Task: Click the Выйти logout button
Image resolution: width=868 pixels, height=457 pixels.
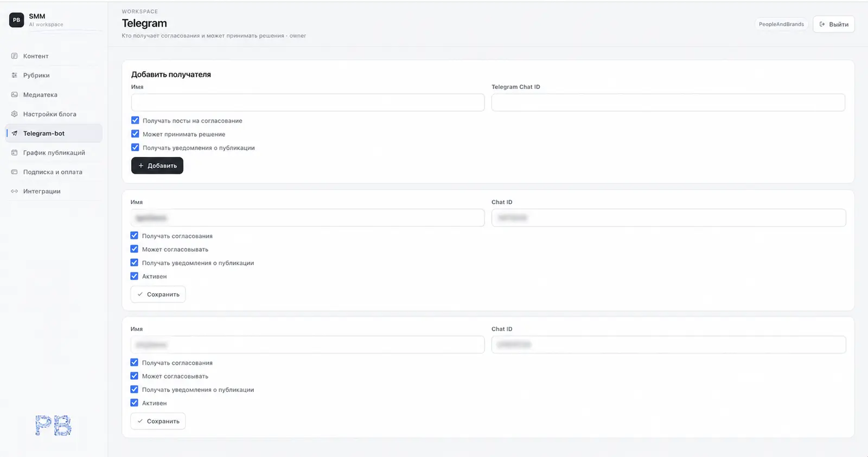Action: pos(834,24)
